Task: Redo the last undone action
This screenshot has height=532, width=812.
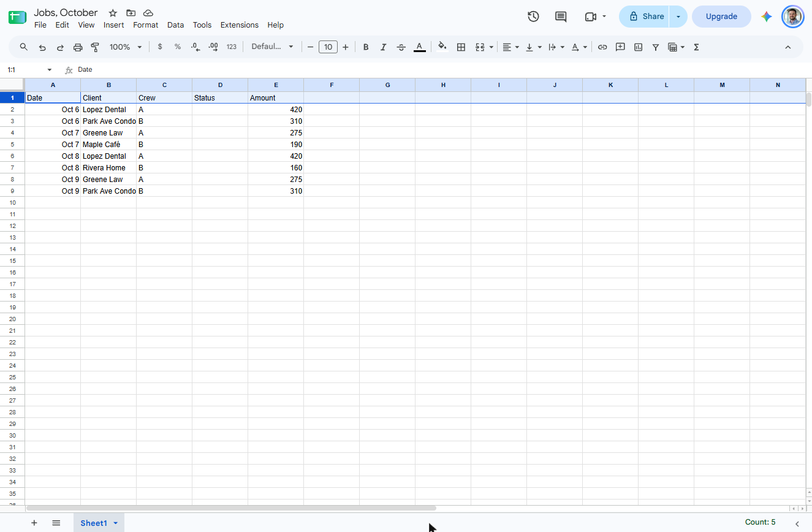Action: tap(60, 47)
